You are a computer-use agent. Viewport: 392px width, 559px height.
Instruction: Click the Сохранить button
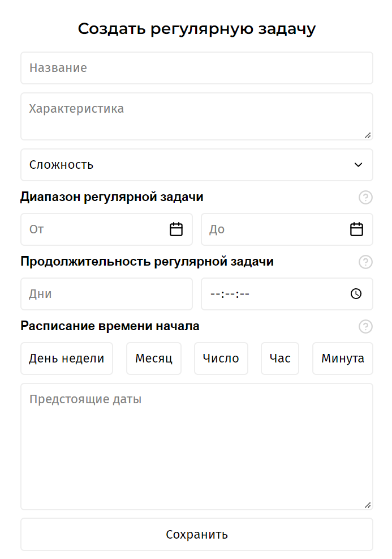pyautogui.click(x=196, y=535)
